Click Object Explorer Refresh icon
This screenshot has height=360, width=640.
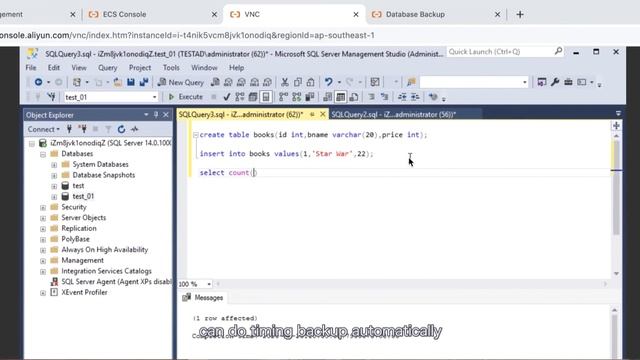[121, 129]
